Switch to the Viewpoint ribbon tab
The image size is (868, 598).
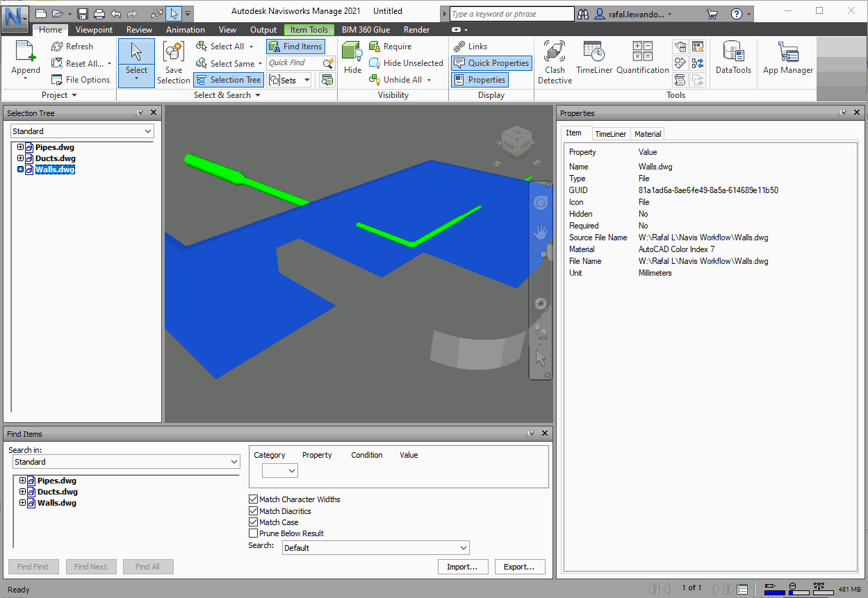click(94, 29)
